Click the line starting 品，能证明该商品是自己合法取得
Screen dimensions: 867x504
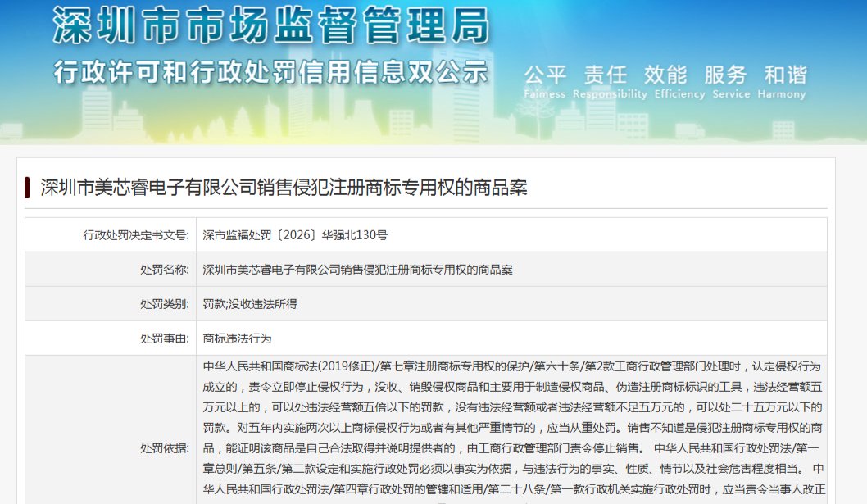[x=511, y=448]
